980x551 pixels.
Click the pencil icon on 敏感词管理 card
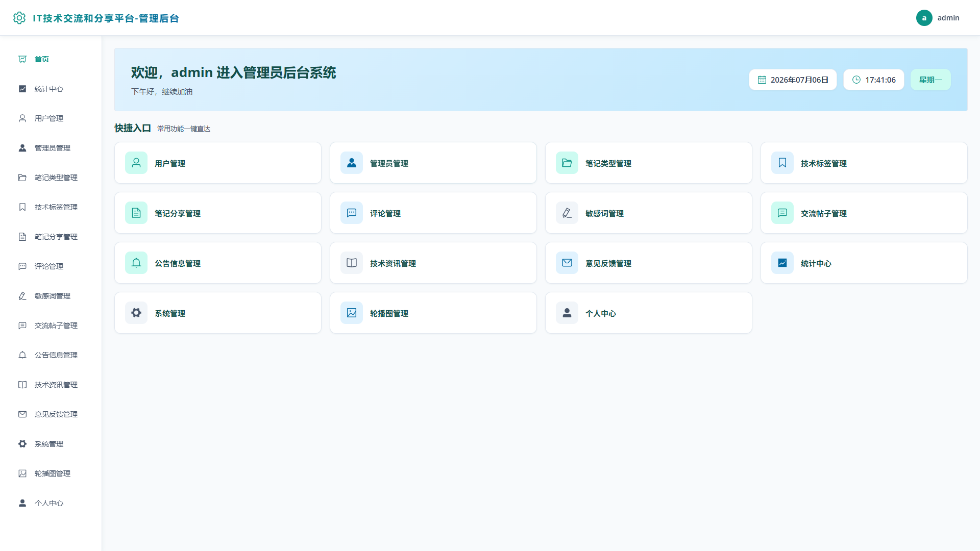[567, 213]
